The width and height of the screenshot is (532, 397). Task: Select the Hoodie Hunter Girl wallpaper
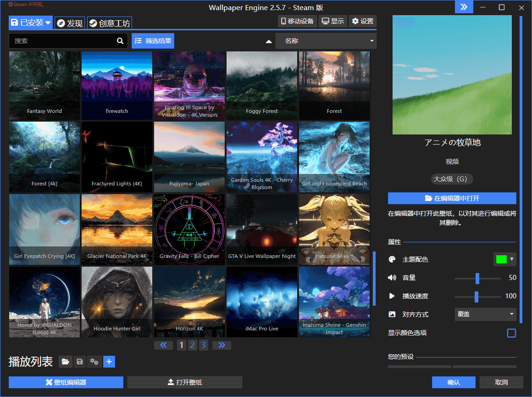click(x=117, y=302)
